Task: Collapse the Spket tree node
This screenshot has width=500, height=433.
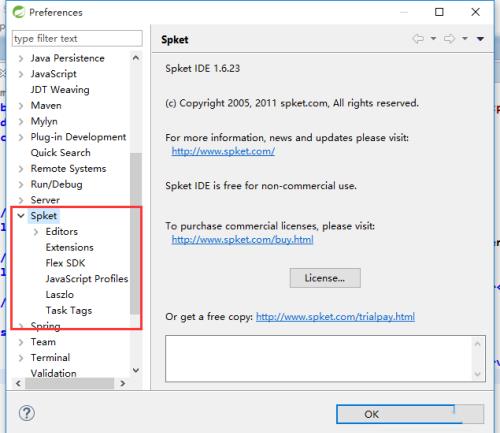Action: tap(21, 216)
